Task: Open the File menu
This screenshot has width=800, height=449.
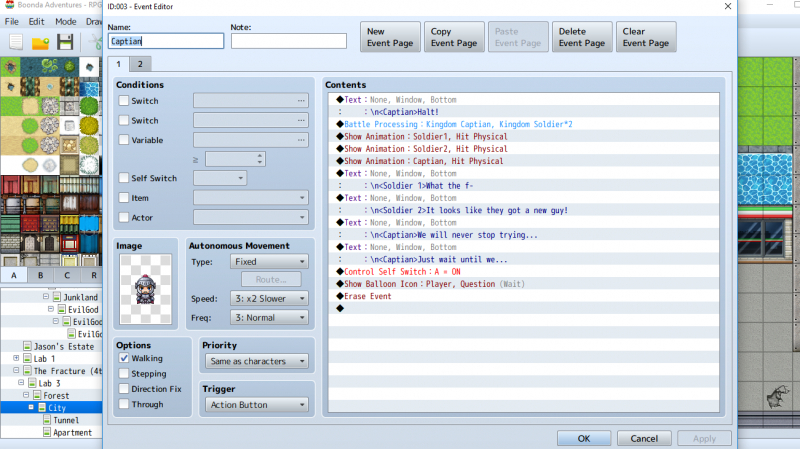Action: [x=11, y=21]
